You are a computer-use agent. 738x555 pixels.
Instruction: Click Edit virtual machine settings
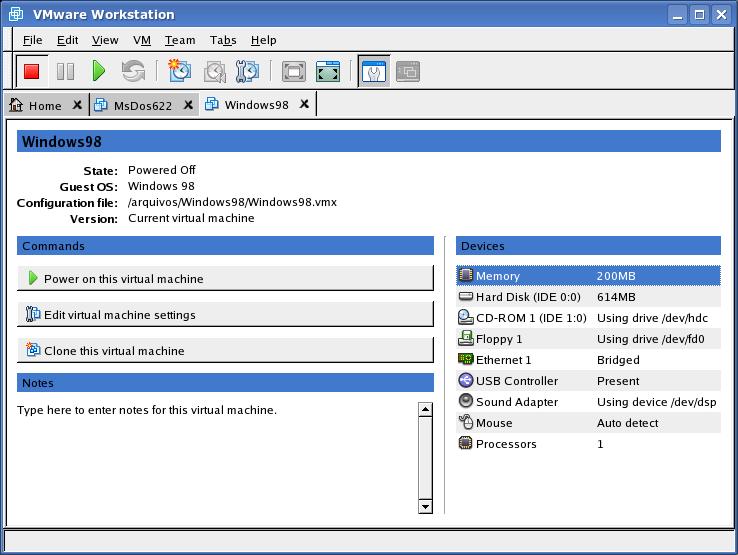pos(225,314)
